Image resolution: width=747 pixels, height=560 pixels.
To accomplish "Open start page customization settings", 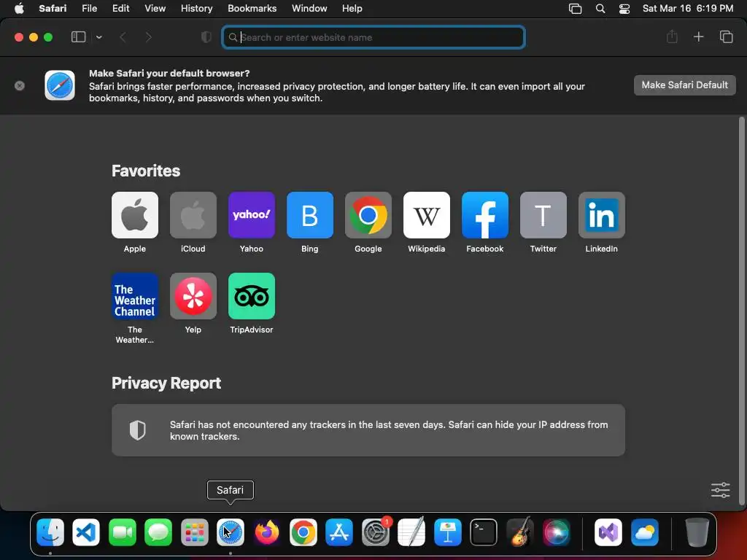I will (720, 490).
